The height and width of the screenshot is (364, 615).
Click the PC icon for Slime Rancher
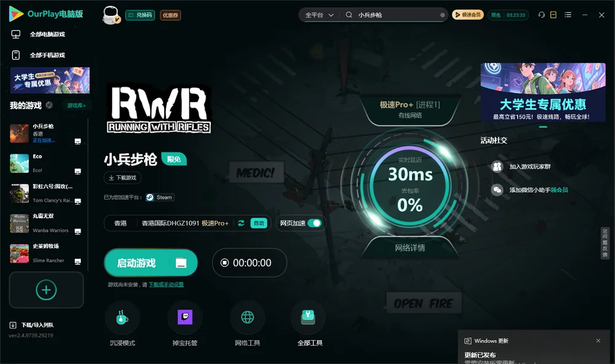point(77,262)
